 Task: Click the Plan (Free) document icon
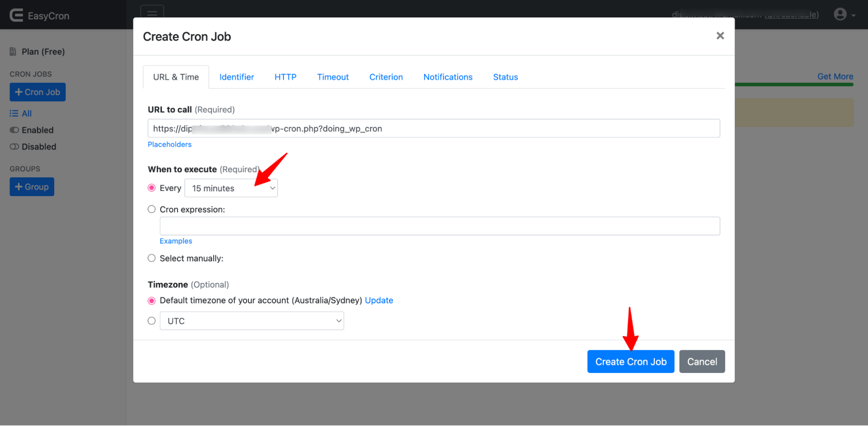(x=13, y=51)
